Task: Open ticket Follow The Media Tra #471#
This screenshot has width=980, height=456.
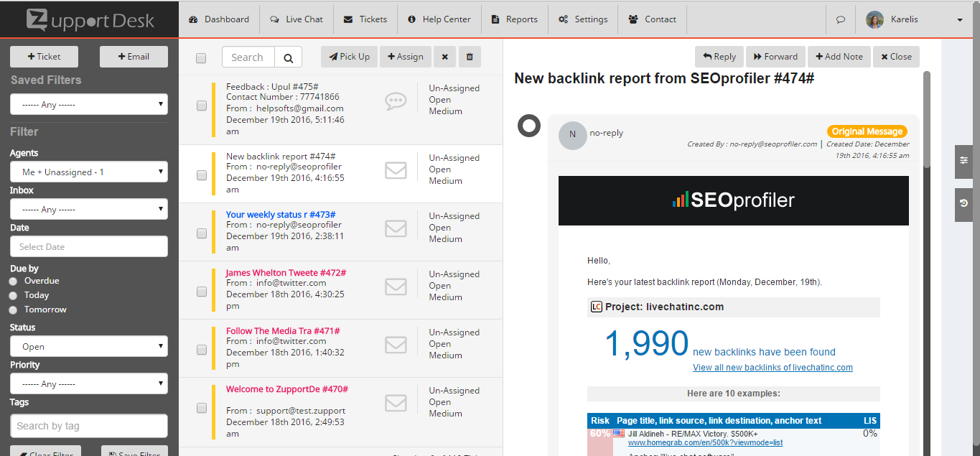Action: 283,331
